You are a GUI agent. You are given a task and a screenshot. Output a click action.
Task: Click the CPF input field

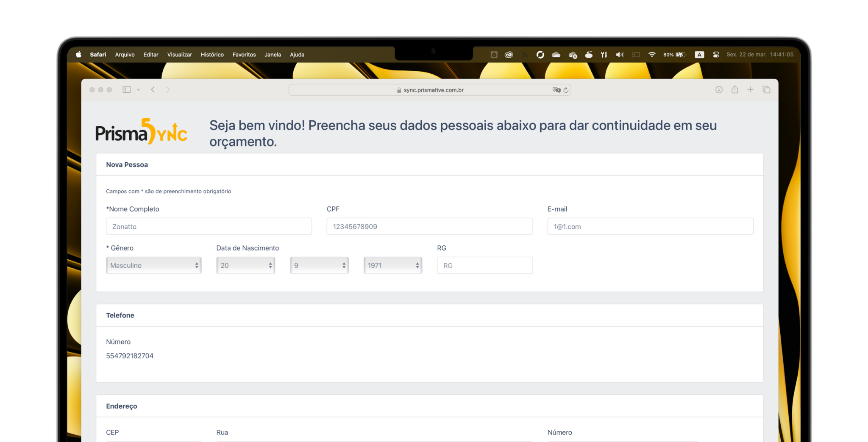pyautogui.click(x=429, y=226)
